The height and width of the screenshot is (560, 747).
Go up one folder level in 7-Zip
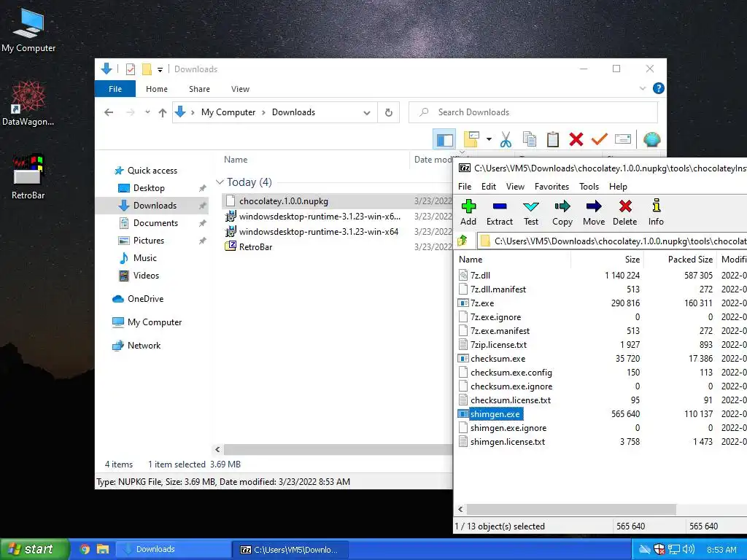tap(462, 241)
